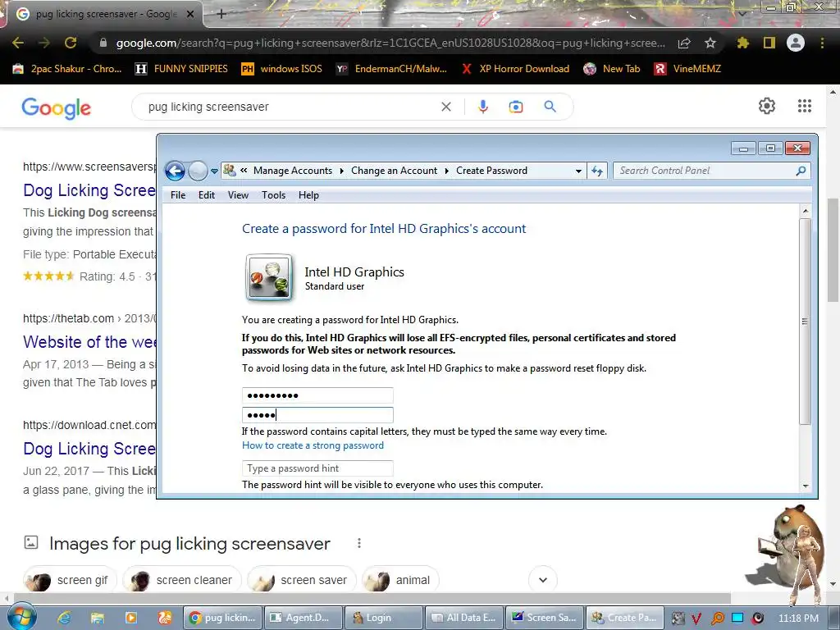Viewport: 840px width, 630px height.
Task: Switch to Screen Saver taskbar window
Action: [545, 618]
